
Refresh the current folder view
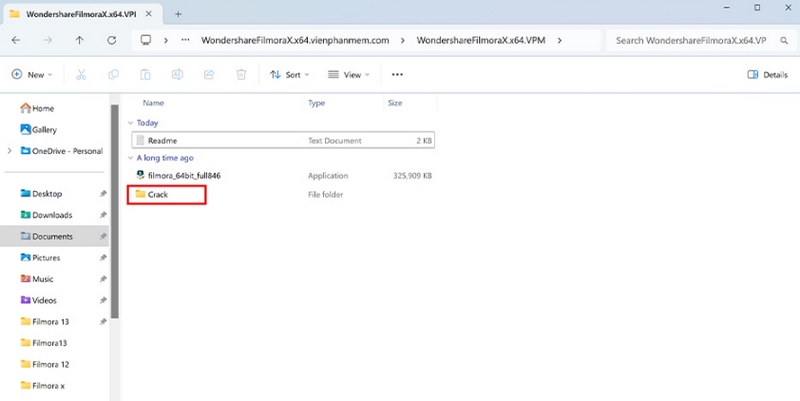coord(111,40)
